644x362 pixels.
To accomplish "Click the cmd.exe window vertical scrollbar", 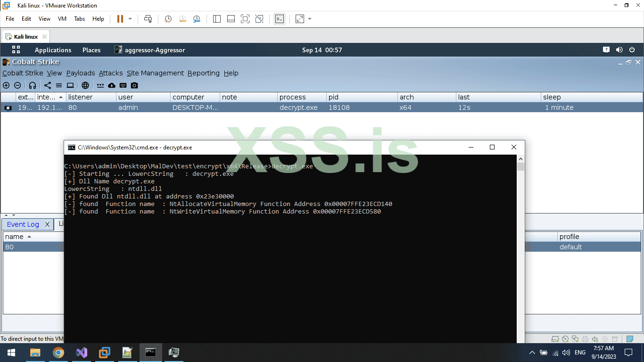I will tap(520, 249).
